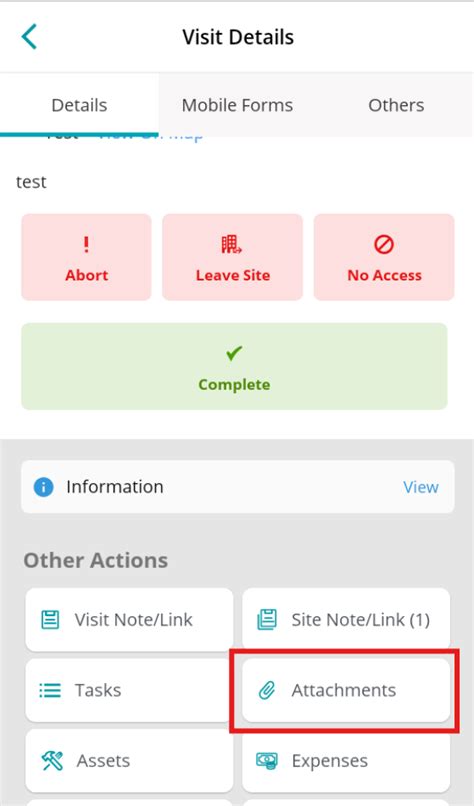This screenshot has height=806, width=474.
Task: Click the Attachments paperclip icon
Action: point(267,690)
